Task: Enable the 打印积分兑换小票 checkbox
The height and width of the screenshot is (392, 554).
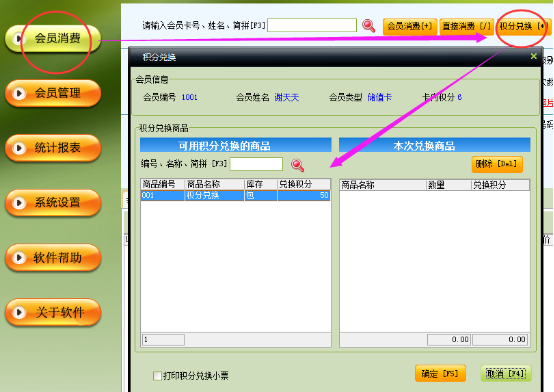Action: click(x=157, y=375)
